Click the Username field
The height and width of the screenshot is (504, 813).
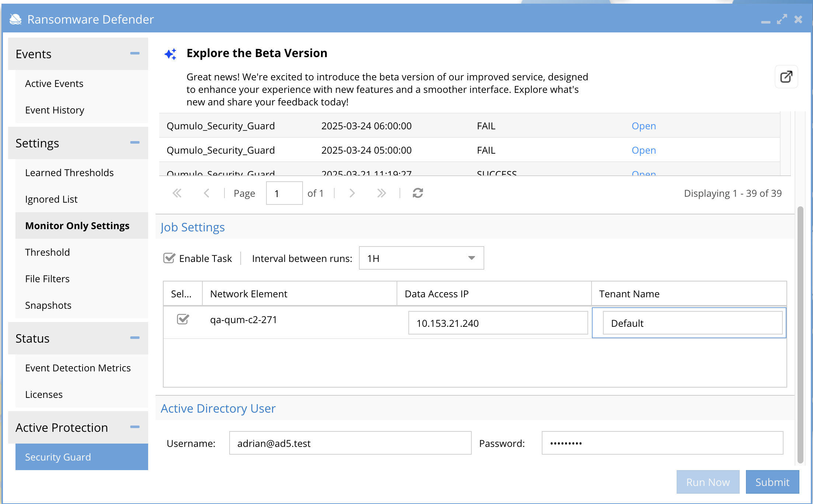click(x=350, y=443)
